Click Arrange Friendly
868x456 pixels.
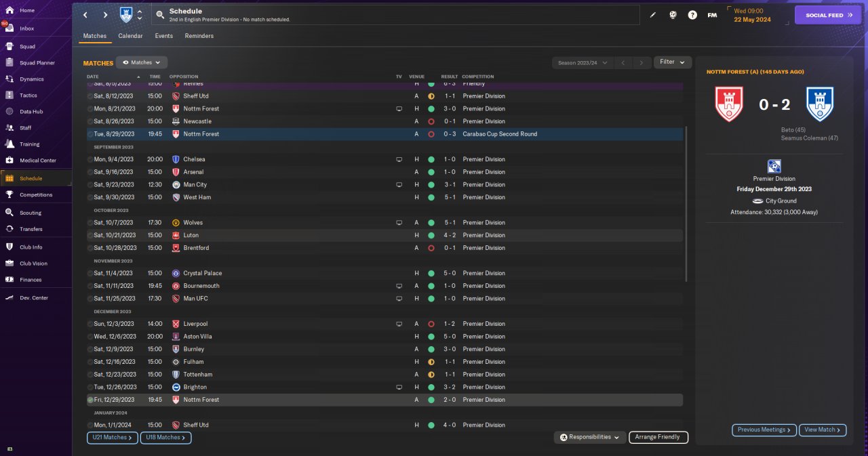point(658,437)
